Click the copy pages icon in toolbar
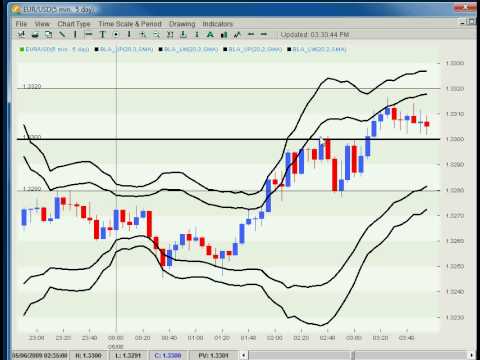Viewport: 480px width, 360px height. (49, 34)
